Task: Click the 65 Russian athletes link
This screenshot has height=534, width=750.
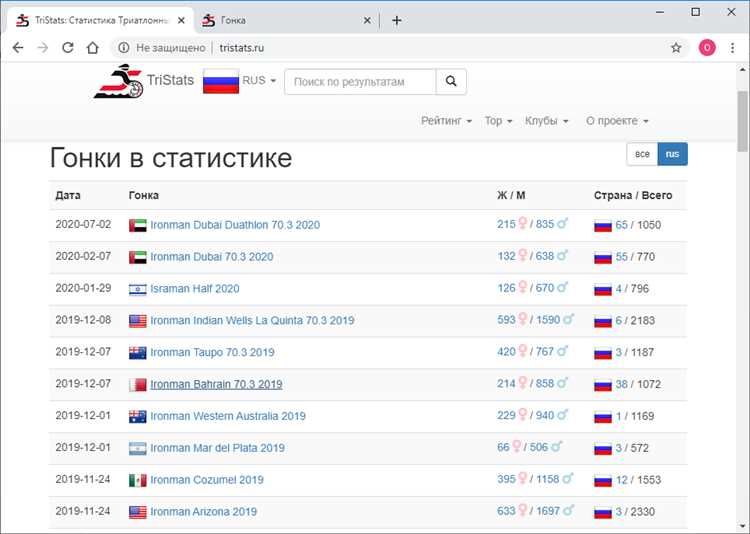Action: click(x=621, y=225)
